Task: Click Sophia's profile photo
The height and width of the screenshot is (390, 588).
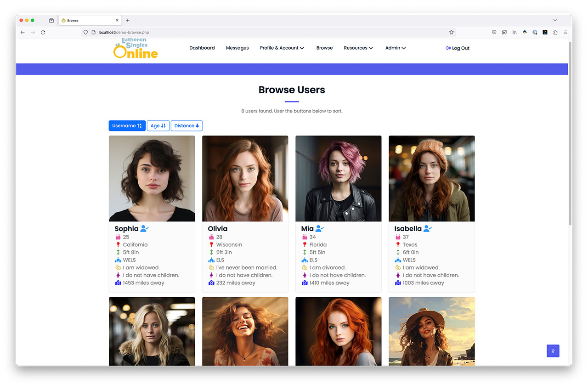Action: (x=152, y=178)
